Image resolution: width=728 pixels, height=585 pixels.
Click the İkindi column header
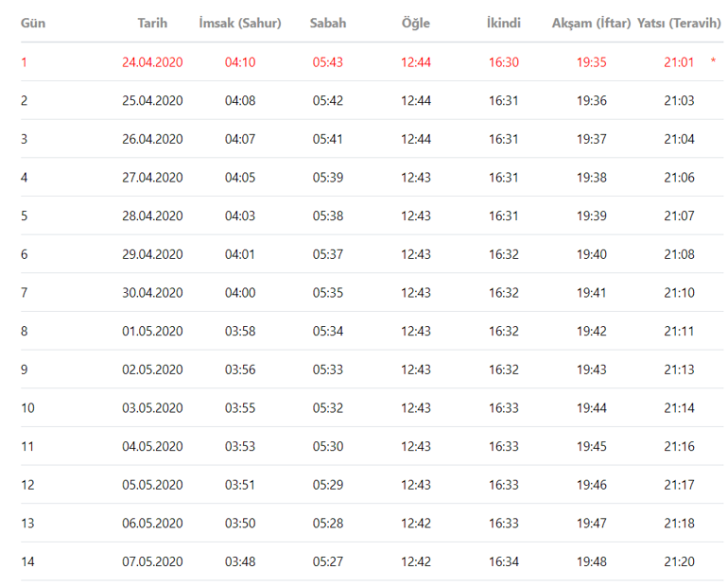point(504,23)
